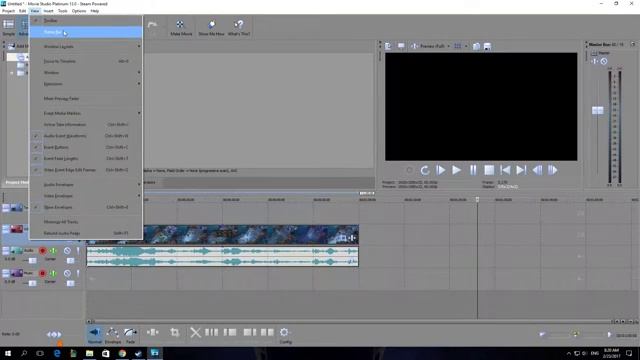The image size is (640, 360).
Task: Step to the previous frame
Action: pyautogui.click(x=537, y=170)
